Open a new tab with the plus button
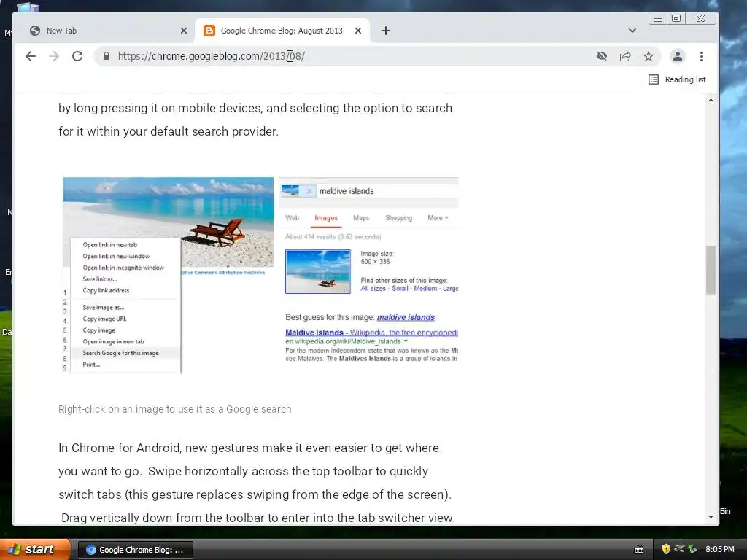Viewport: 747px width, 560px height. click(386, 31)
